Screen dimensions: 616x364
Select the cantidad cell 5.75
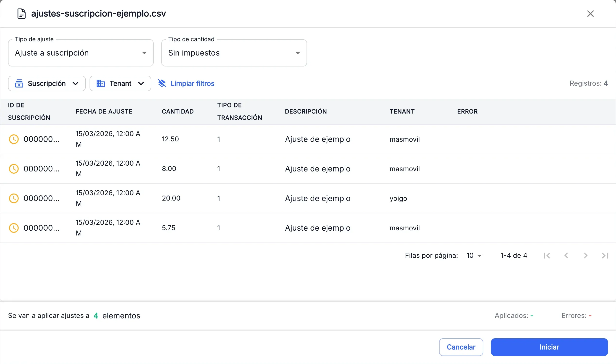pyautogui.click(x=169, y=228)
